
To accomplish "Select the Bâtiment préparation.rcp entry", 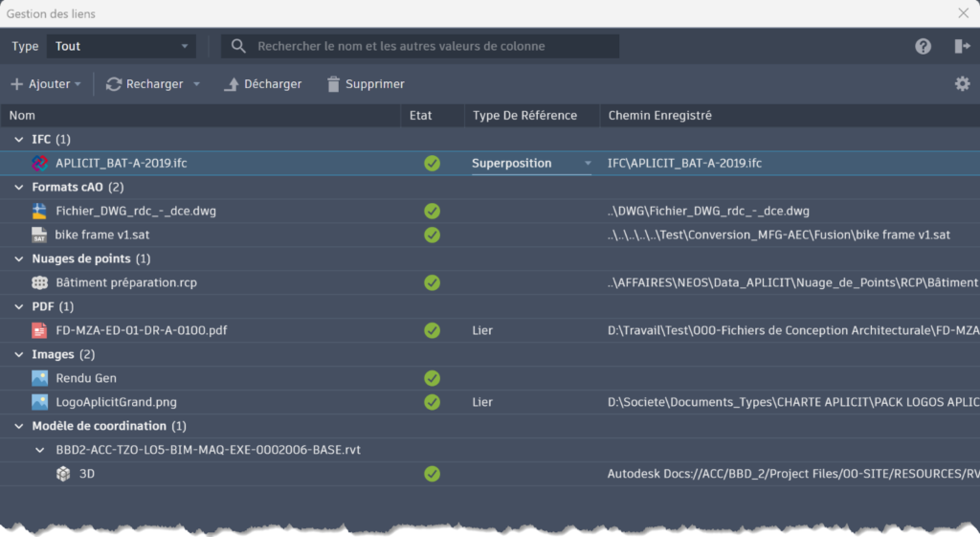I will pos(126,282).
